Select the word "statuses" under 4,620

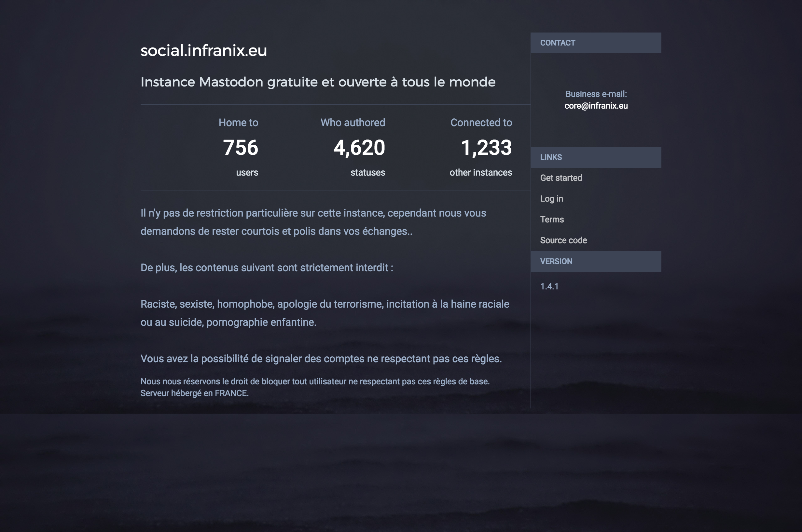pyautogui.click(x=368, y=172)
